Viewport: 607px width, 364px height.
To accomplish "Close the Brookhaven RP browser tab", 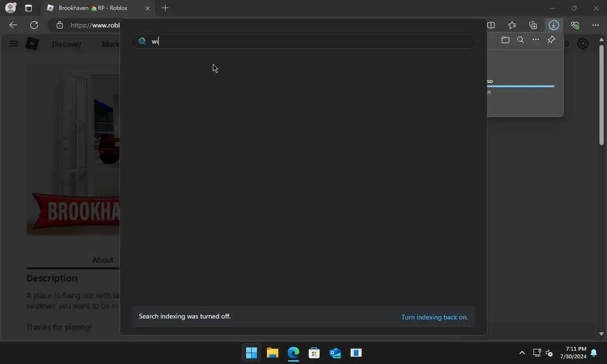I will (147, 8).
